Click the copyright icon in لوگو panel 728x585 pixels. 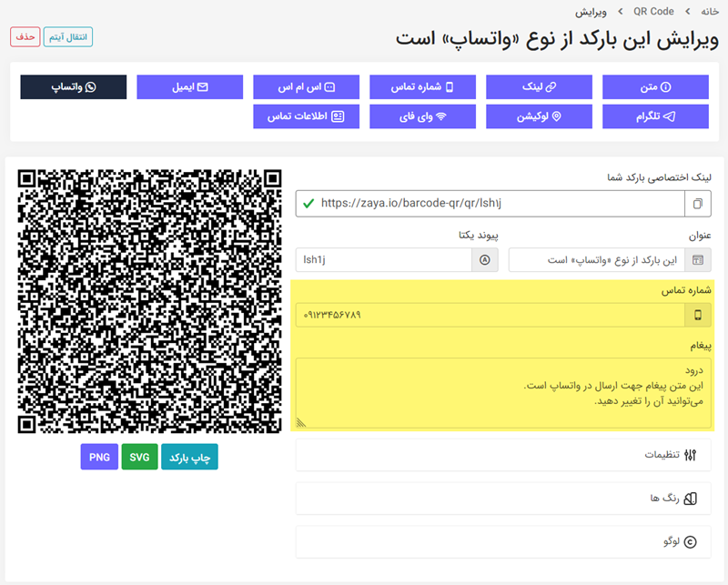[691, 542]
